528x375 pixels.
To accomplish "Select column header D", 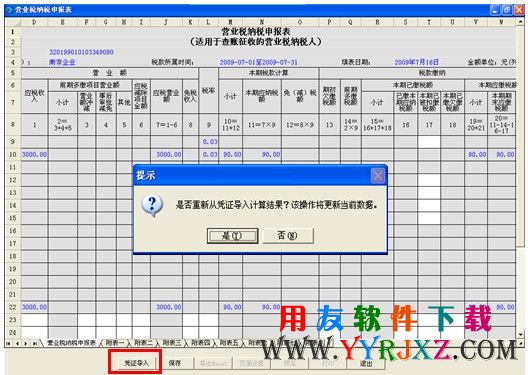I will tap(34, 22).
